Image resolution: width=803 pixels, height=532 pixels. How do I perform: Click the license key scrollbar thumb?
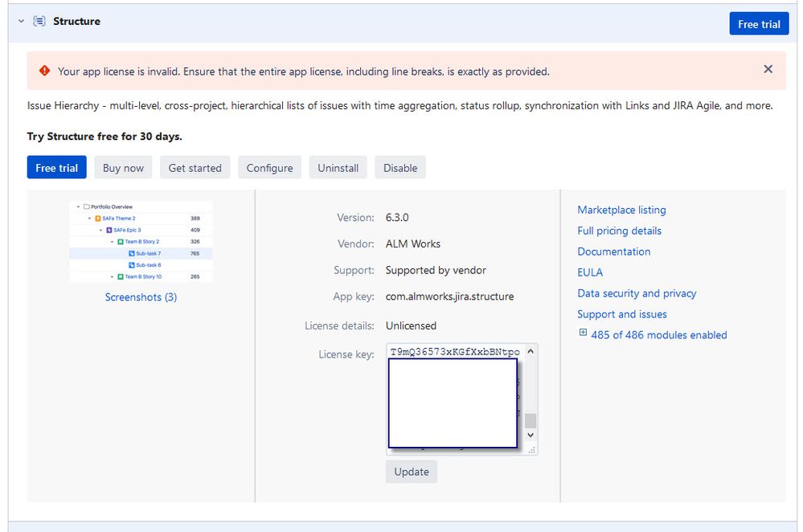pos(531,420)
